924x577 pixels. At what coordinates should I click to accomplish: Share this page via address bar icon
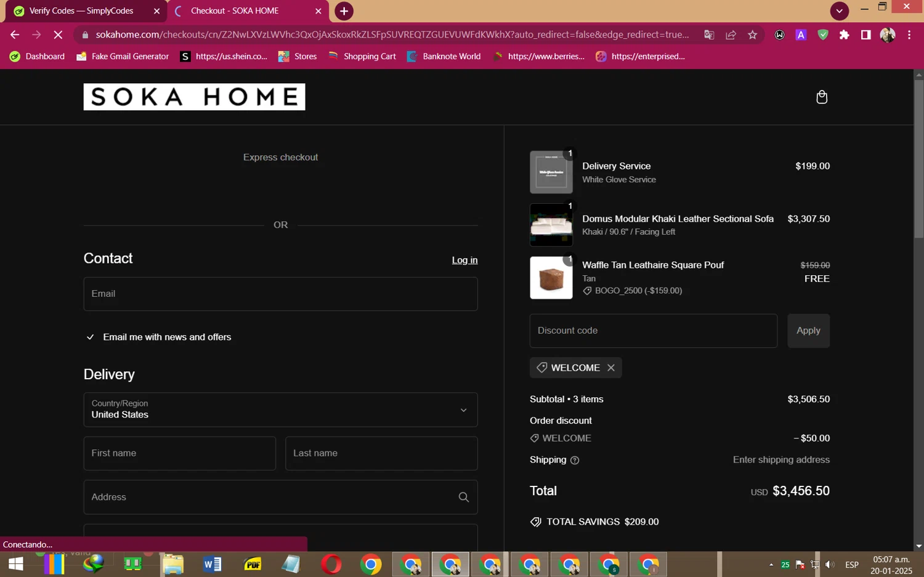(x=731, y=35)
